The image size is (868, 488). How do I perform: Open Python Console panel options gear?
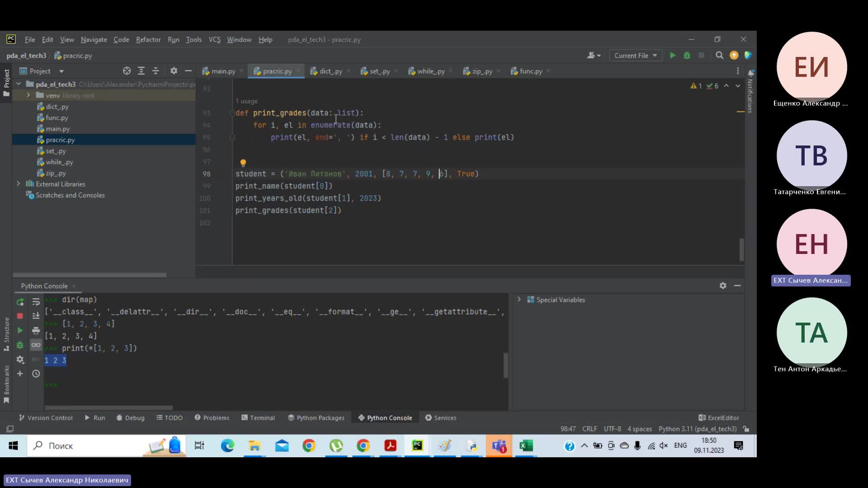723,286
